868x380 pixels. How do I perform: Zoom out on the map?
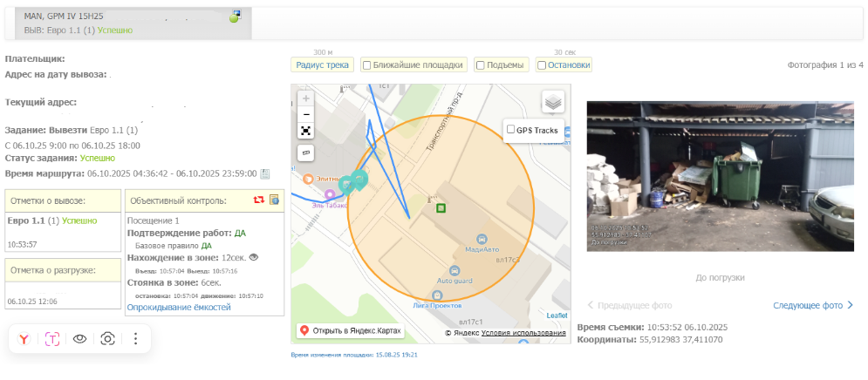306,114
